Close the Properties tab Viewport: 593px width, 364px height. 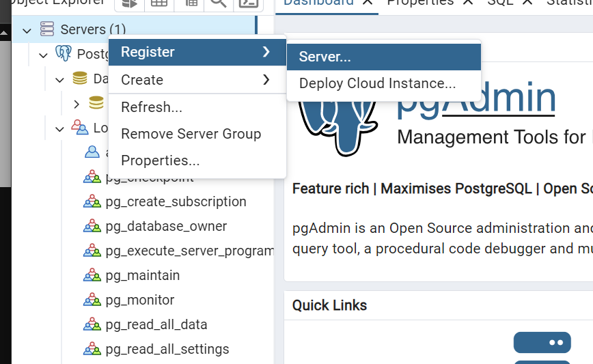(x=468, y=2)
